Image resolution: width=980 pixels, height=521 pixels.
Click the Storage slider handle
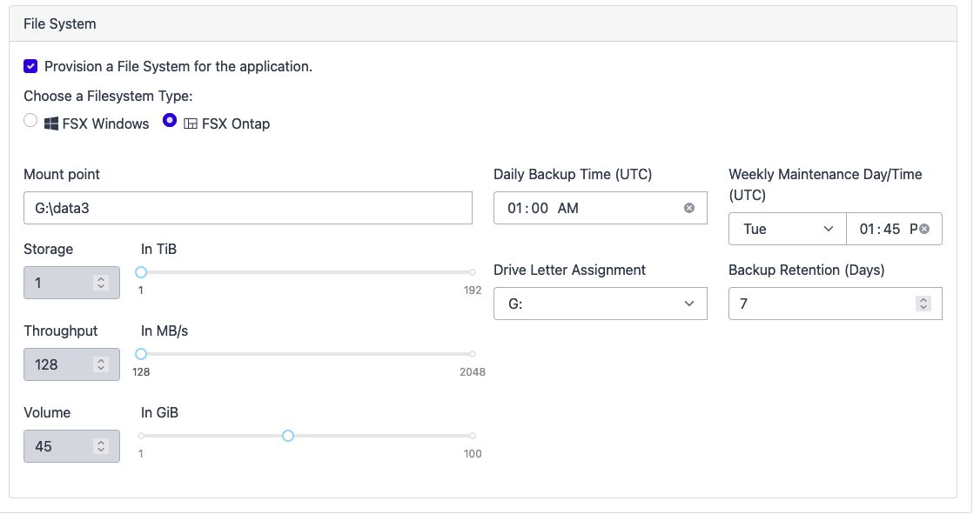(x=141, y=272)
